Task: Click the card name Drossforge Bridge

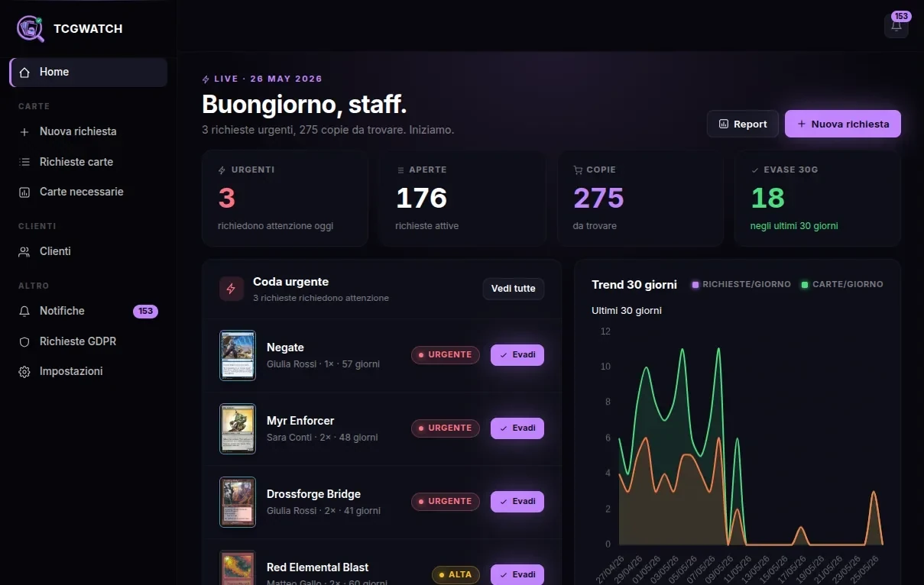Action: (313, 494)
